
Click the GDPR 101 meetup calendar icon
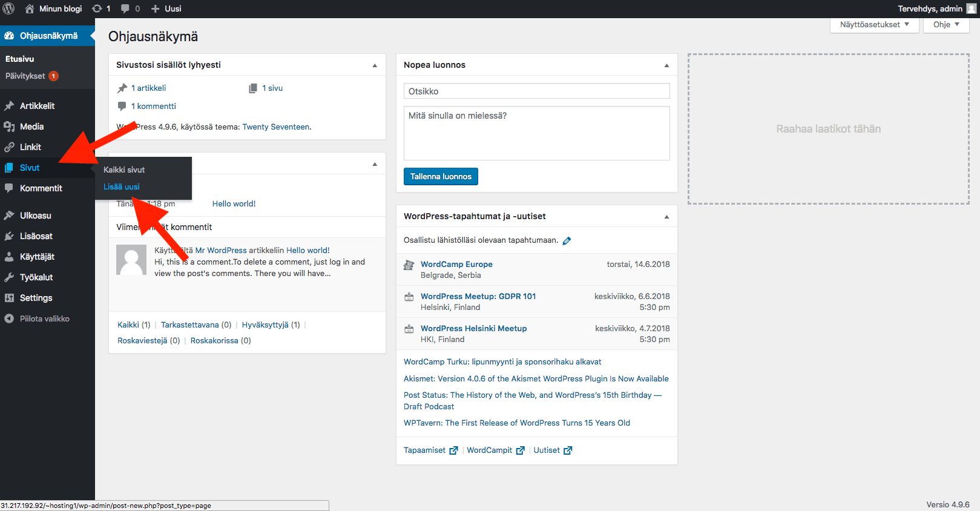click(x=409, y=297)
